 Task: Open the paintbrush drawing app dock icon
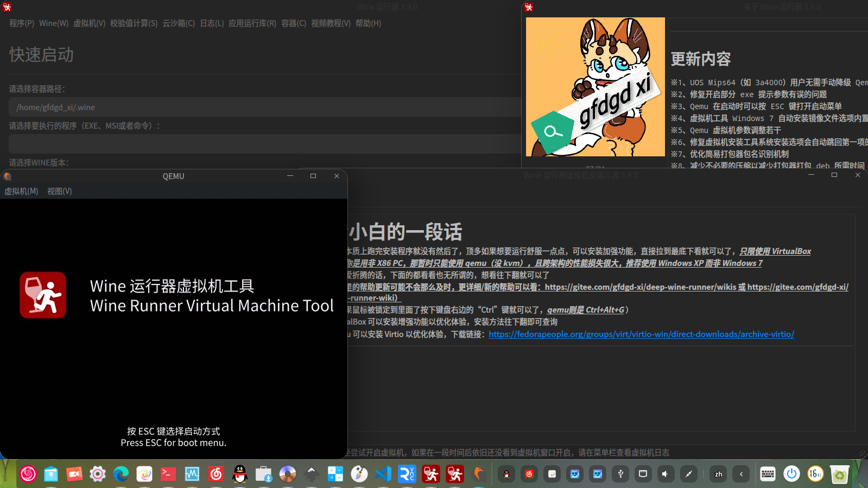click(359, 474)
